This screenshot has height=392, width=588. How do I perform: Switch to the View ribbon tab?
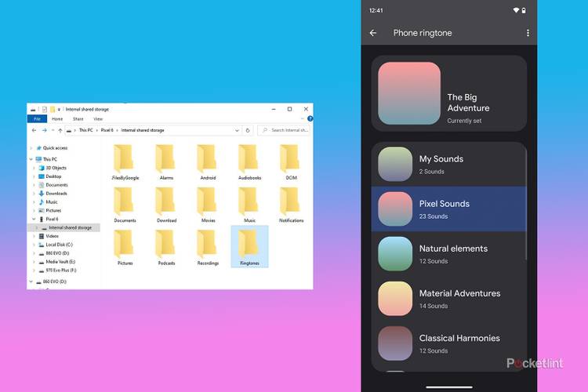coord(98,118)
